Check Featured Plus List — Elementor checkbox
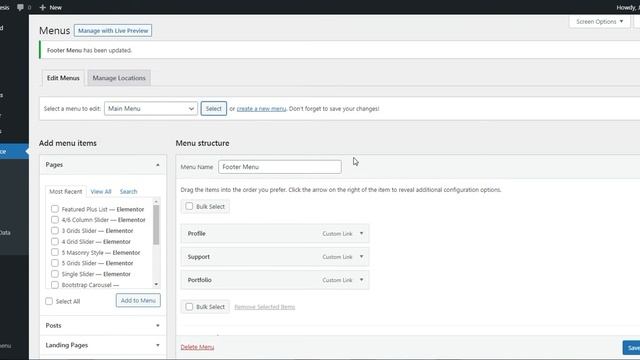 coord(55,209)
